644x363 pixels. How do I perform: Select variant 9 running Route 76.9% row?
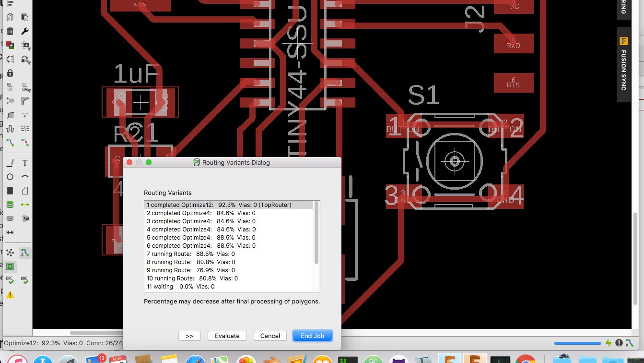[x=229, y=270]
